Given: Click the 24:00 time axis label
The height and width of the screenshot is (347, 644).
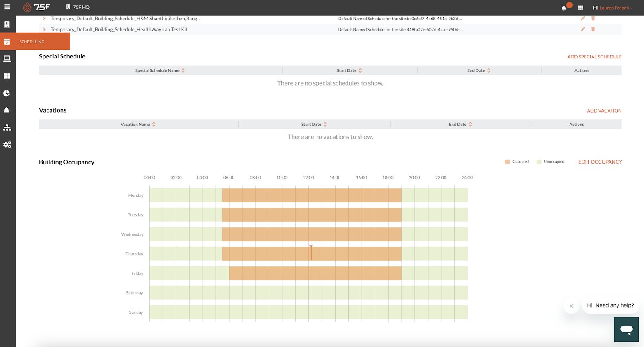Looking at the screenshot, I should click(x=467, y=178).
